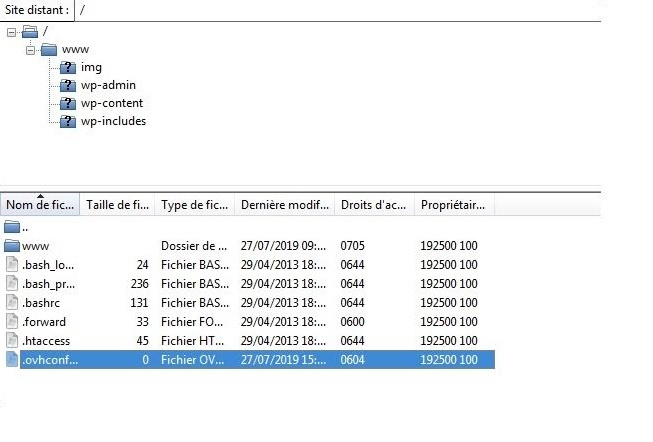Select the www folder in file list
This screenshot has height=442, width=653.
(x=36, y=246)
